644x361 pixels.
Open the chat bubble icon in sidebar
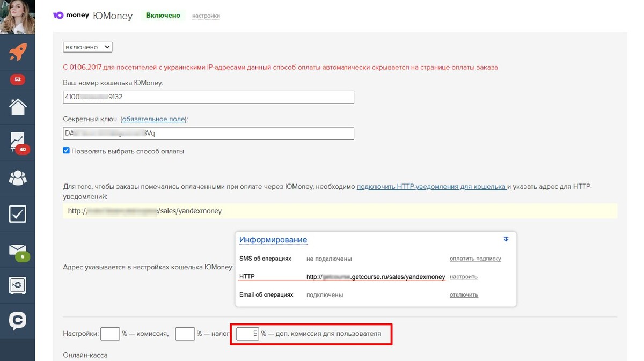click(18, 321)
